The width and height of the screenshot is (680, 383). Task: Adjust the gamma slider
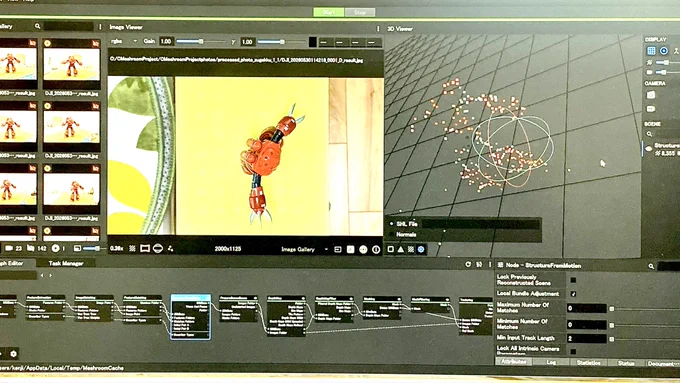pyautogui.click(x=282, y=42)
